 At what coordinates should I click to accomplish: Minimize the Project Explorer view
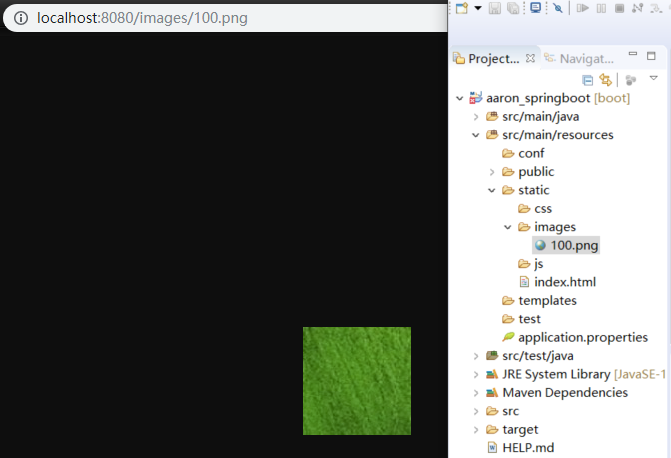click(x=632, y=54)
